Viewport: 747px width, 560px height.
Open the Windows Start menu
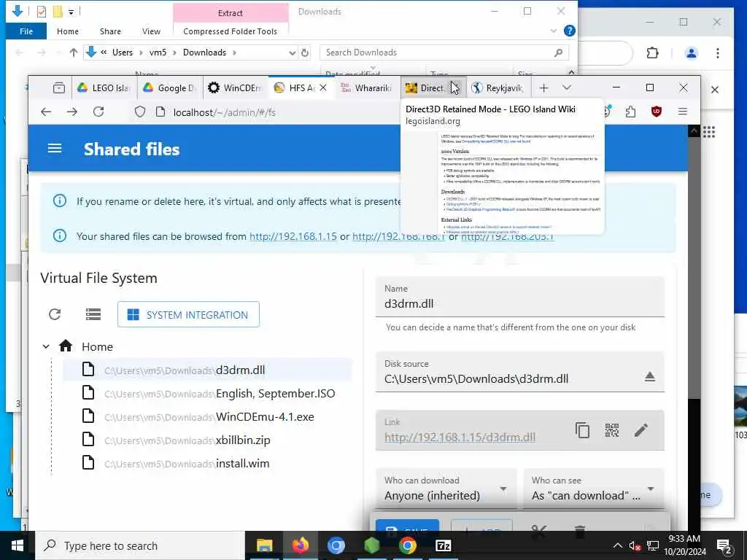pos(18,545)
